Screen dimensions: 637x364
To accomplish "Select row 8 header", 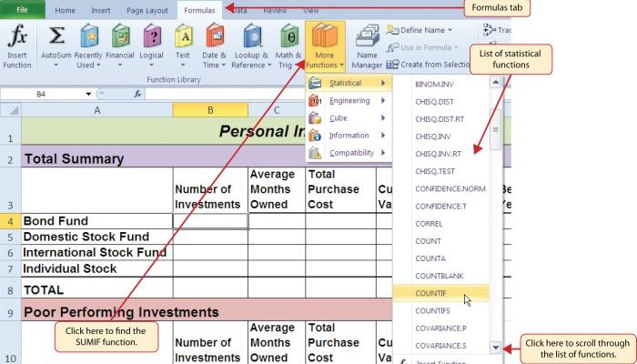I will [x=10, y=290].
